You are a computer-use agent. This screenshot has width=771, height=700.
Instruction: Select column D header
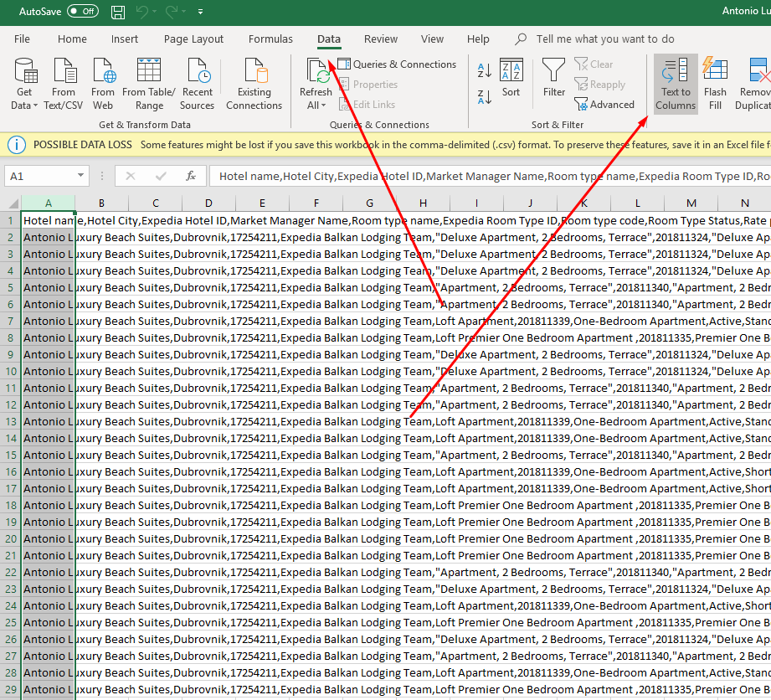click(x=209, y=203)
